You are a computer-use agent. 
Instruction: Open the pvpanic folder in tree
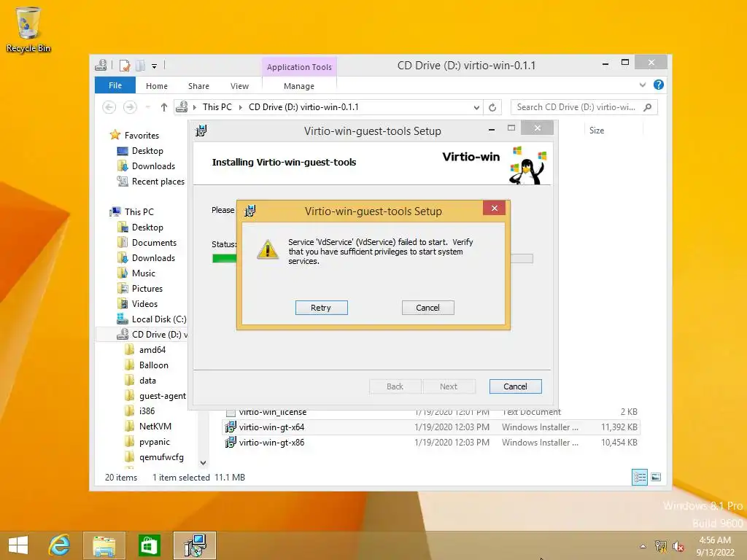[154, 442]
